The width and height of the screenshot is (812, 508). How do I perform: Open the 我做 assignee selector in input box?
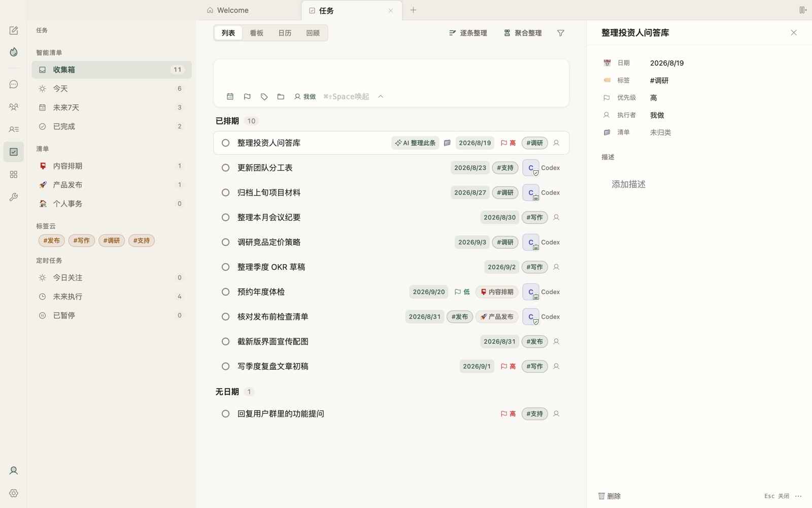305,97
